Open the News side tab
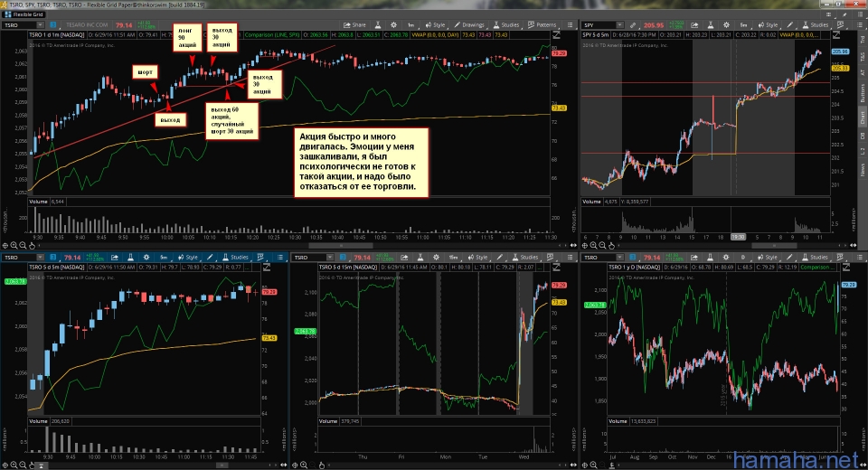868x470 pixels. coord(863,169)
